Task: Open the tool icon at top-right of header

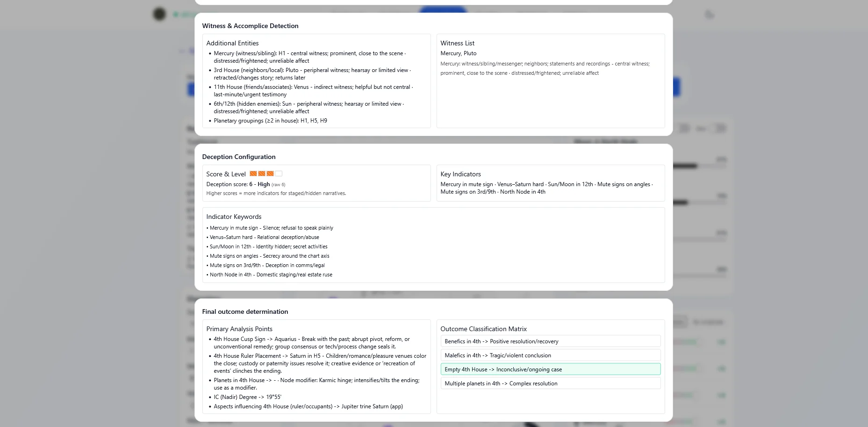Action: pyautogui.click(x=709, y=15)
